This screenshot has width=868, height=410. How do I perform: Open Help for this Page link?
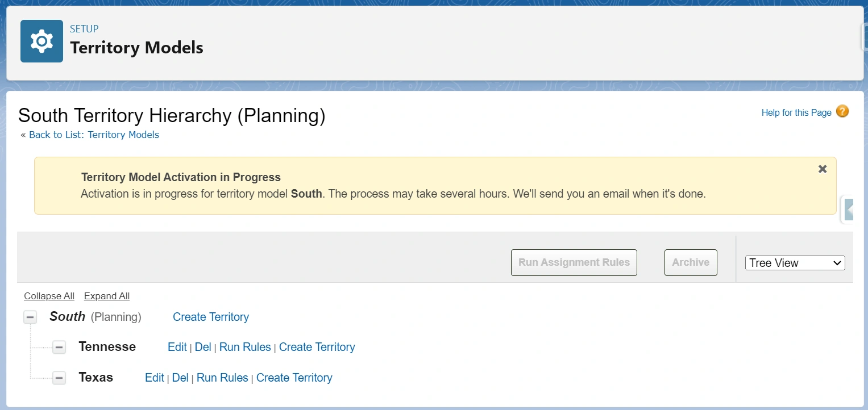pyautogui.click(x=796, y=112)
